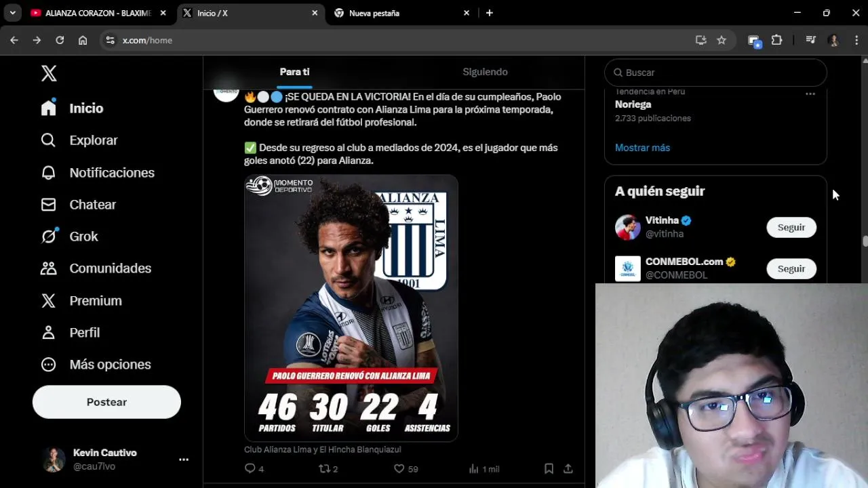Open Grok from sidebar
The width and height of the screenshot is (868, 488).
pyautogui.click(x=69, y=237)
